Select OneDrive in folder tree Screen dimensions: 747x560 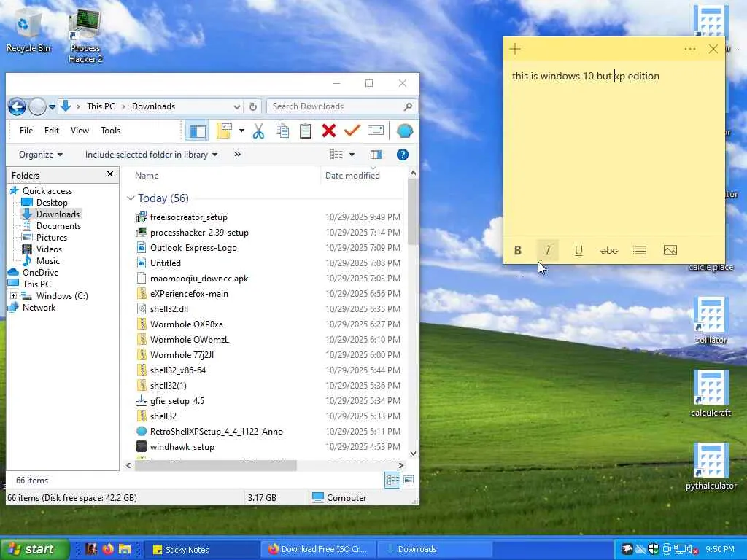click(x=41, y=273)
